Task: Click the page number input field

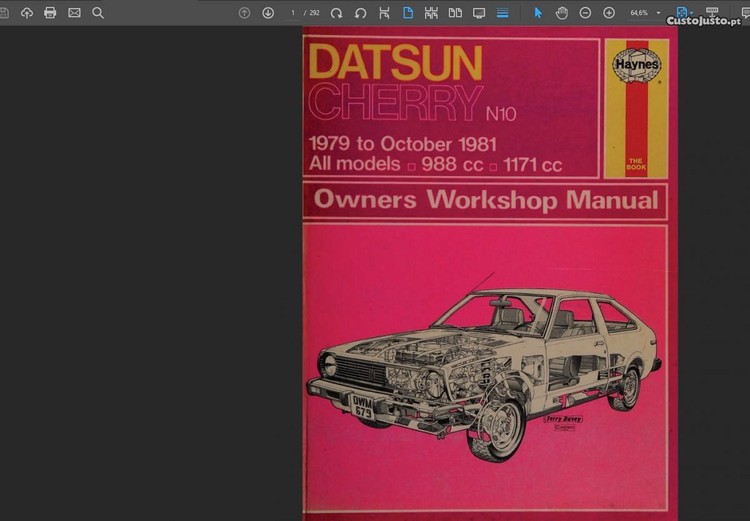Action: (x=293, y=13)
